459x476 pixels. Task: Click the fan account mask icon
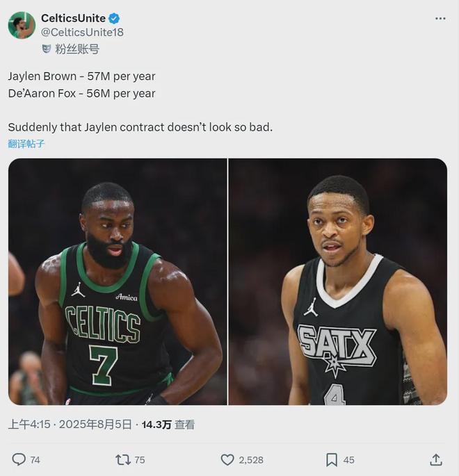point(46,49)
